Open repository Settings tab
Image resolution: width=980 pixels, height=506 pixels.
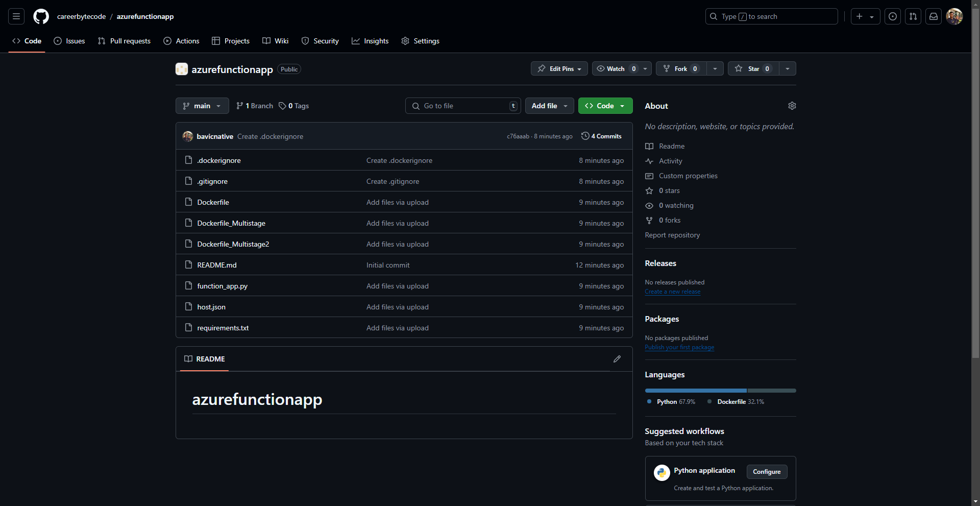tap(420, 41)
